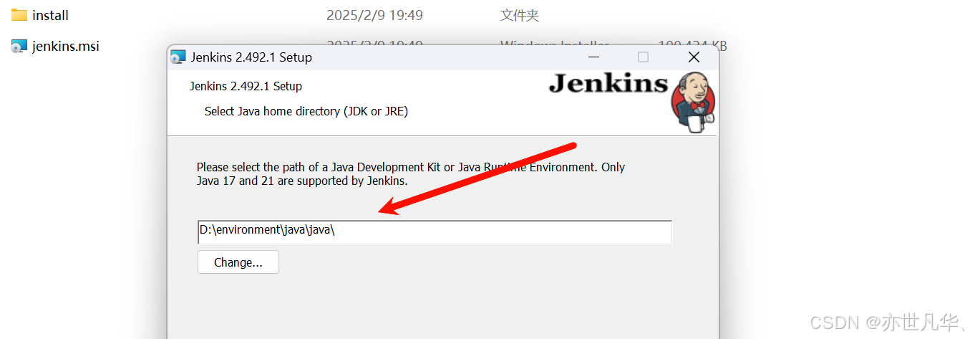
Task: Minimize the Jenkins Setup window
Action: [594, 57]
